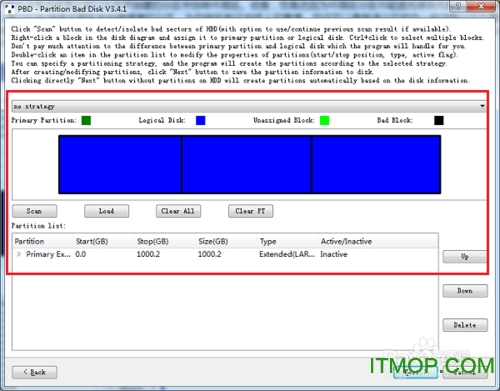Click the Clear All button
This screenshot has width=500, height=391.
[x=178, y=211]
